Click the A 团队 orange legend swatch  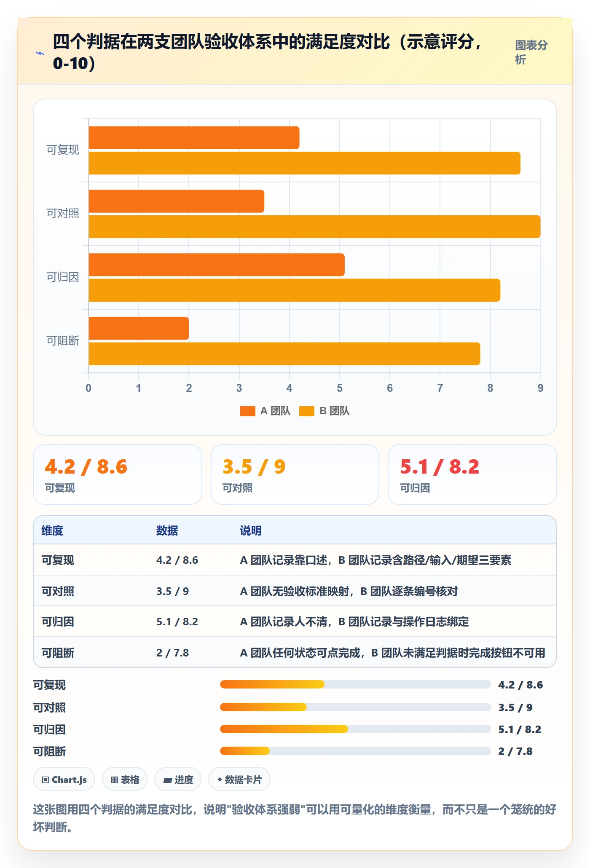pos(248,411)
